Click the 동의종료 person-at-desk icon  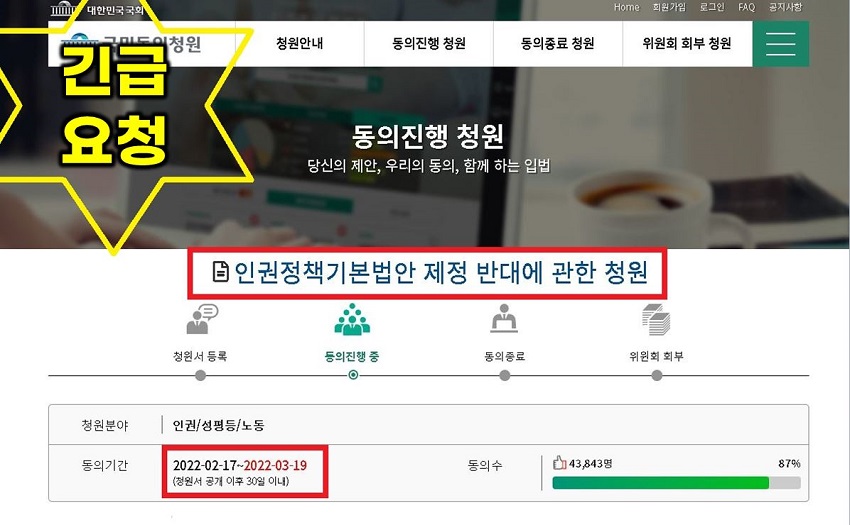click(504, 318)
